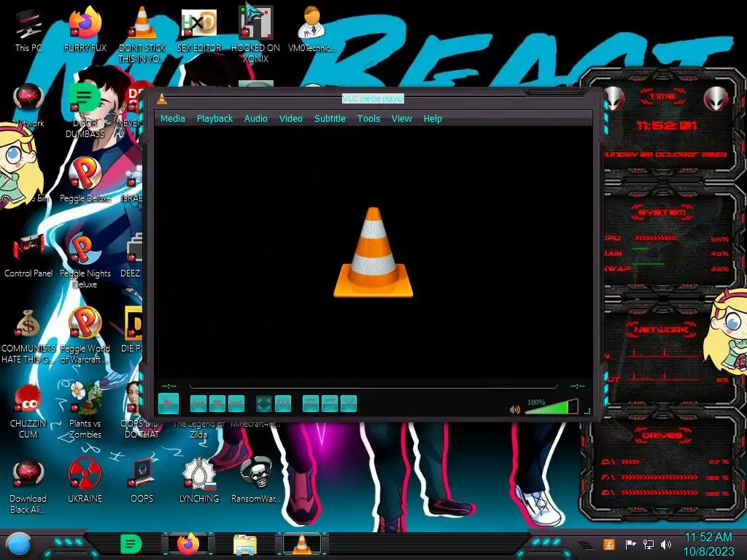Open the taskbar clock showing 11:52 AM
This screenshot has width=747, height=560.
click(708, 544)
